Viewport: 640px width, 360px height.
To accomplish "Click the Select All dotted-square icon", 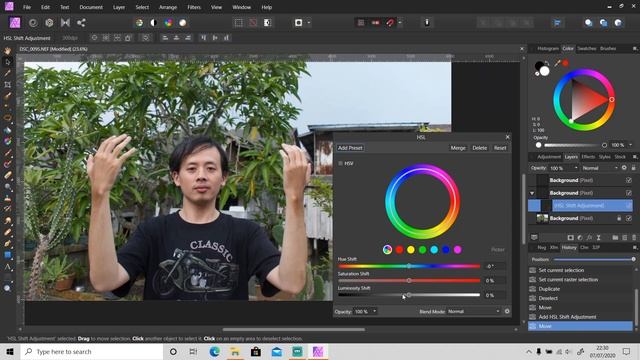I will [x=238, y=23].
